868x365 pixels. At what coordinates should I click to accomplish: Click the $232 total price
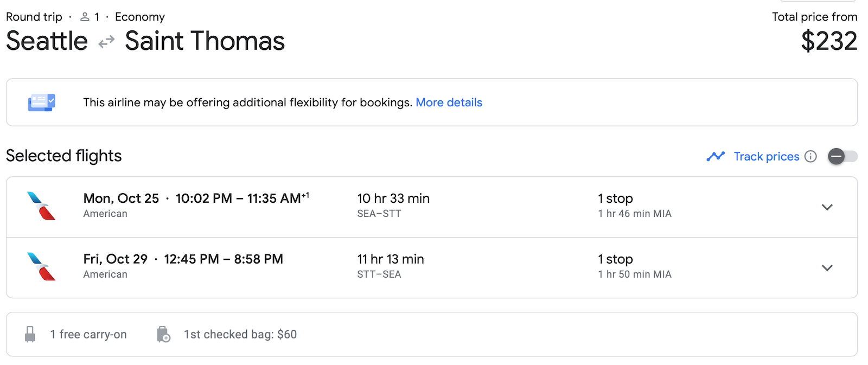tap(829, 41)
